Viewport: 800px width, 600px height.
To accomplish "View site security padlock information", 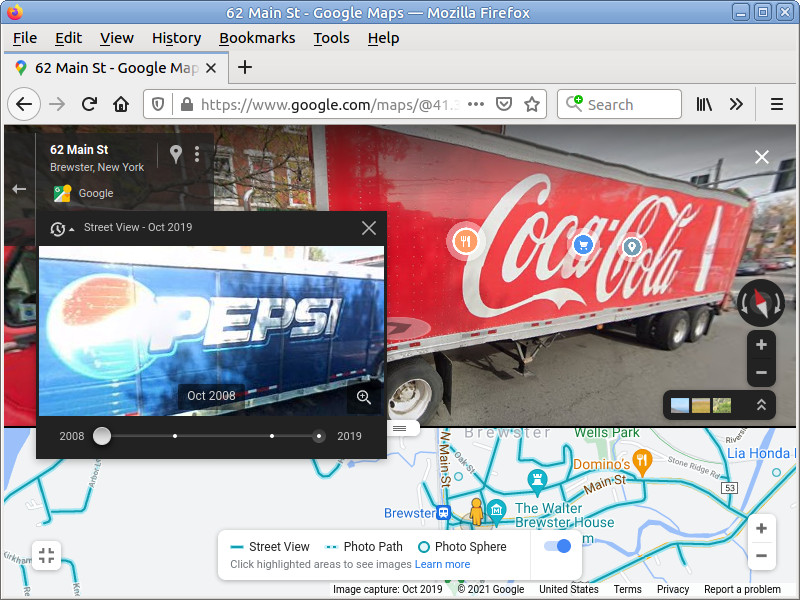I will [187, 104].
